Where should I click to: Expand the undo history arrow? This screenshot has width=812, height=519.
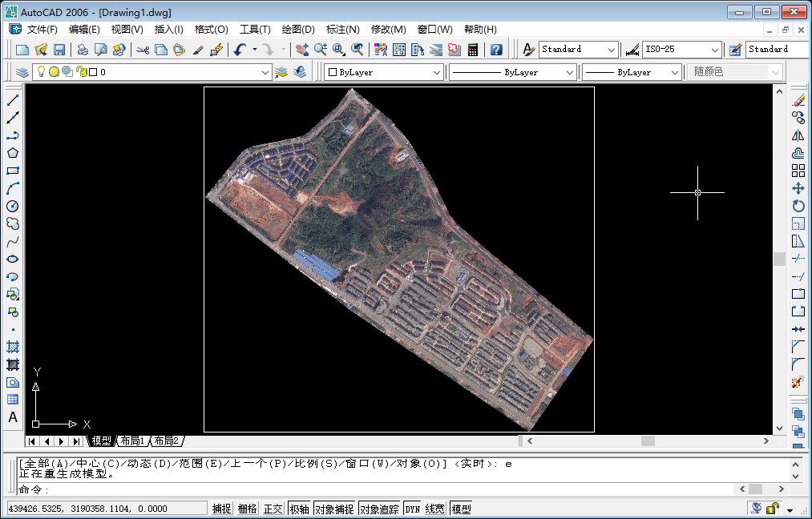[x=254, y=50]
